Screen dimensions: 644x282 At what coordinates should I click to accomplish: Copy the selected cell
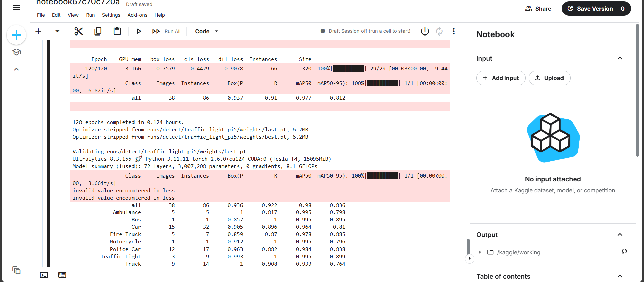click(x=98, y=31)
